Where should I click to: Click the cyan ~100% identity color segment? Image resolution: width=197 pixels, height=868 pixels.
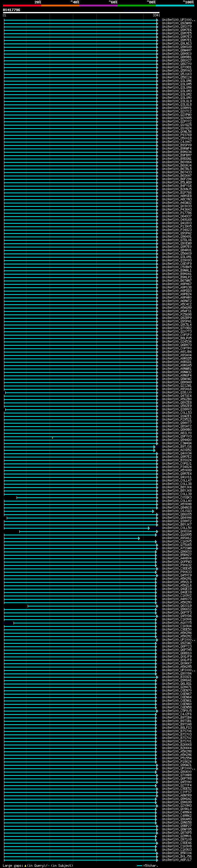[x=175, y=6]
